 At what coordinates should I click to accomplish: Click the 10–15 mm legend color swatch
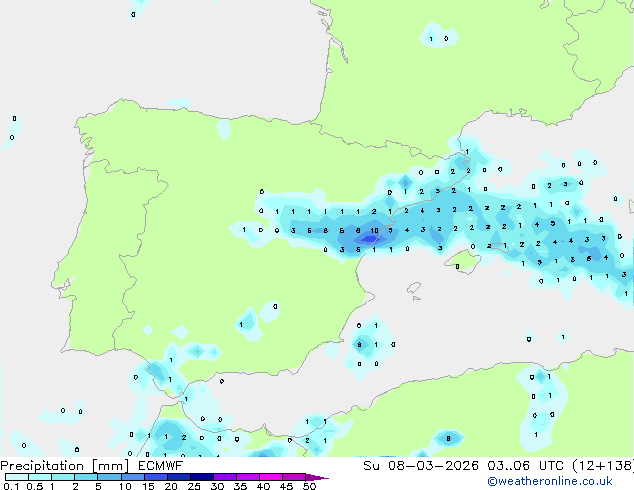pyautogui.click(x=133, y=477)
